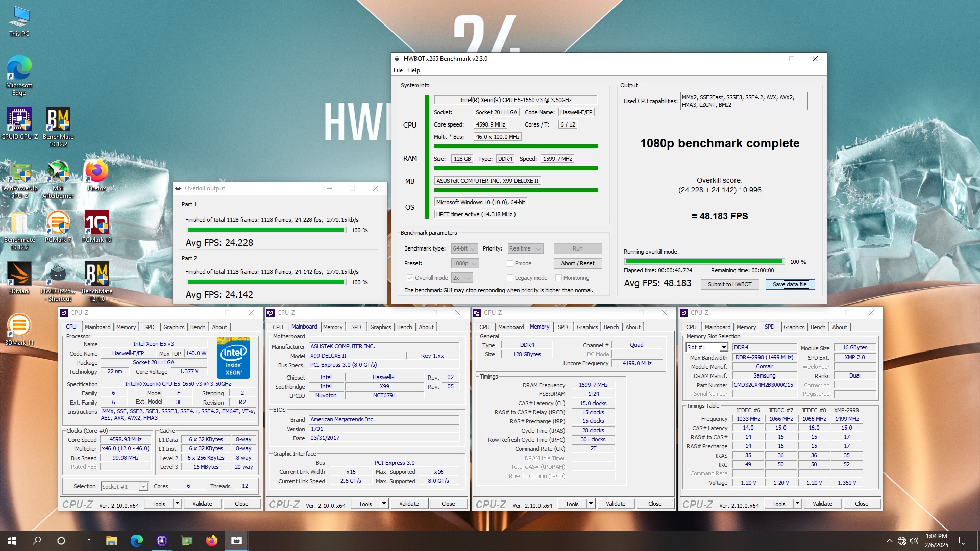
Task: Click the overkill mode progress bar
Action: (704, 262)
